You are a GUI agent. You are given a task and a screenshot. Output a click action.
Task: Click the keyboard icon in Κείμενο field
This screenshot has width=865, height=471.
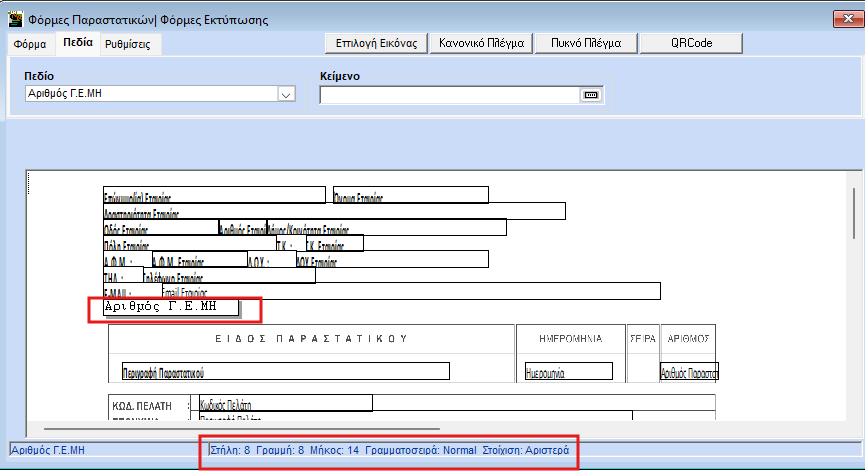click(x=590, y=95)
